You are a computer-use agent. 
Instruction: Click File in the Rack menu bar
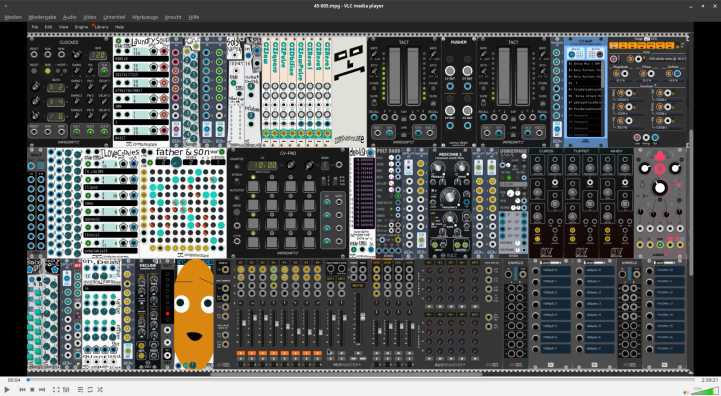pos(35,27)
